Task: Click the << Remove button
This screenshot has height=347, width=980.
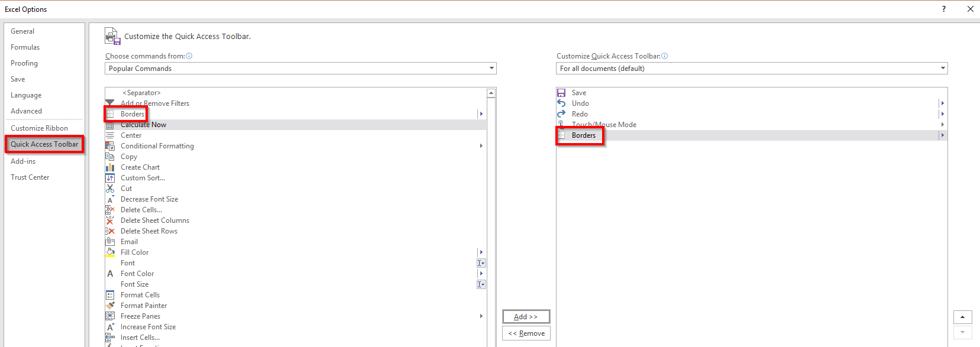Action: click(526, 333)
